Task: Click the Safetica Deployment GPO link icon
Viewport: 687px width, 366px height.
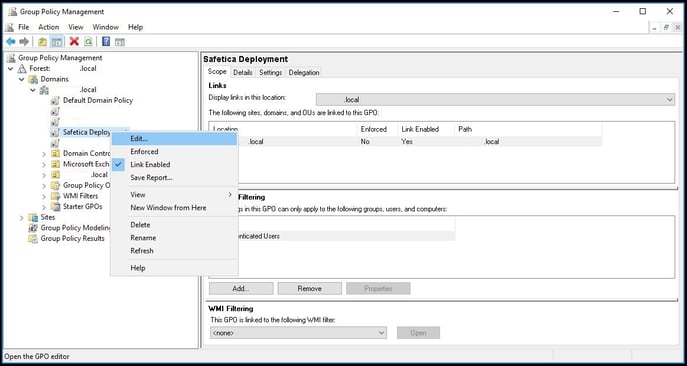Action: coord(55,132)
